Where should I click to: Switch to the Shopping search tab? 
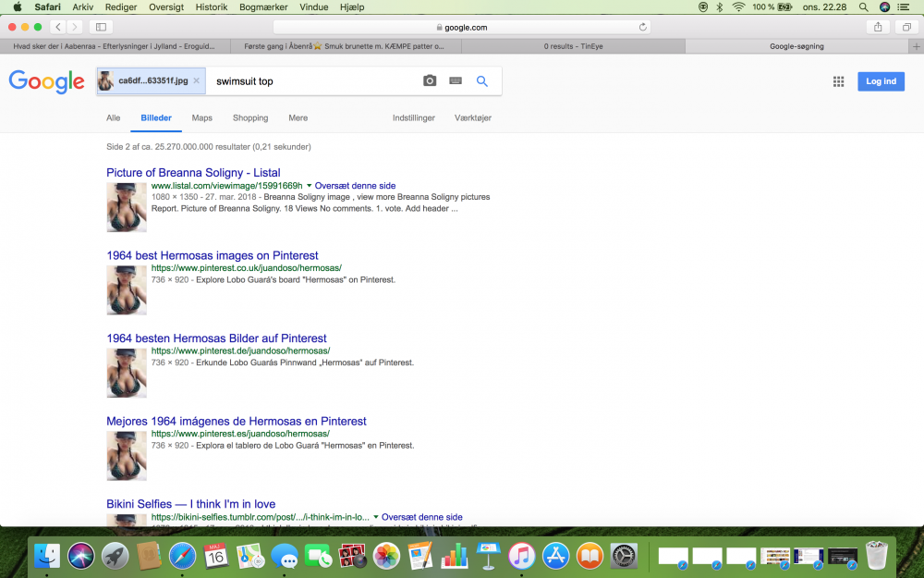pyautogui.click(x=250, y=118)
